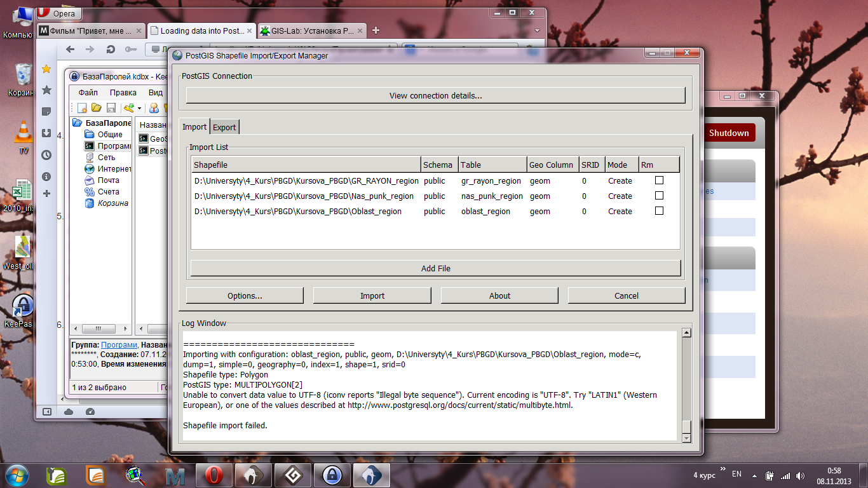Show hidden system tray icons arrow
Screen dimensions: 868x488
point(754,475)
